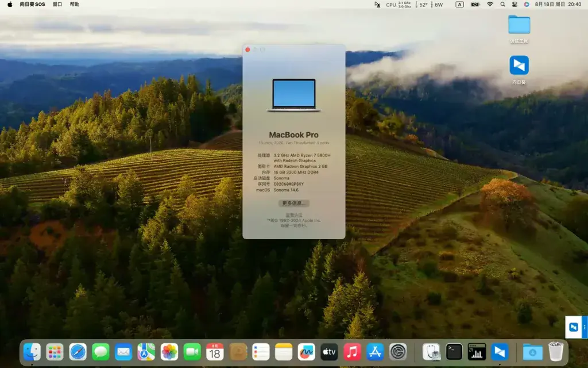
Task: Open the Disk Utility icon in the Dock
Action: click(431, 352)
